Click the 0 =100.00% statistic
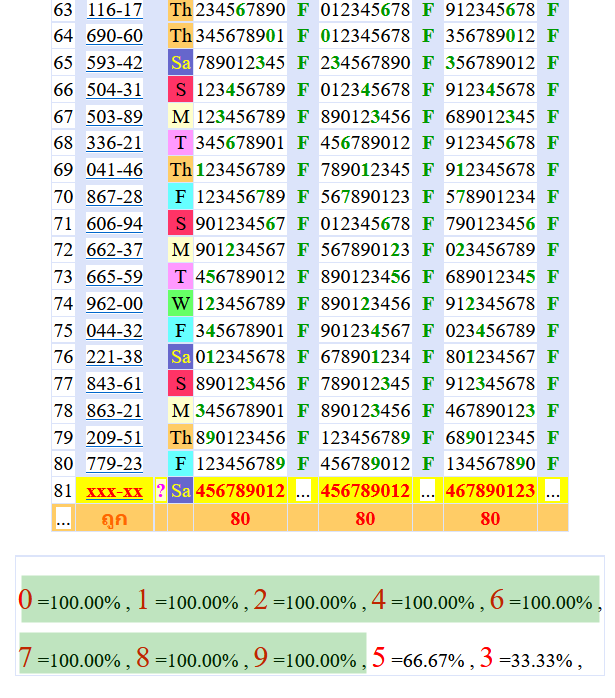The image size is (615, 698). click(69, 600)
